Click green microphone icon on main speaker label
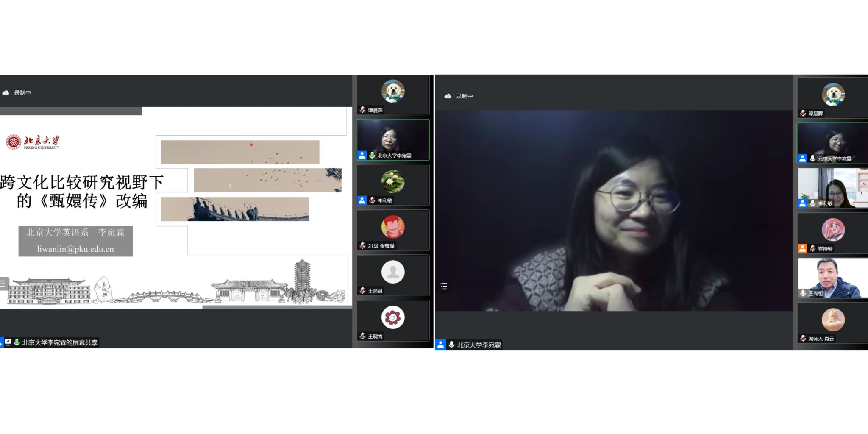Image resolution: width=868 pixels, height=434 pixels. click(x=452, y=345)
